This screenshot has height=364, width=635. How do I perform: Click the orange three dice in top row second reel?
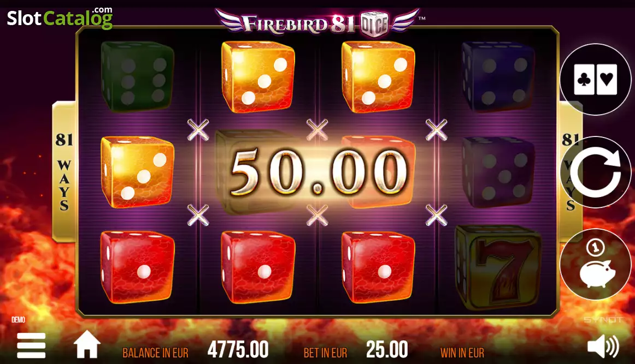(258, 76)
